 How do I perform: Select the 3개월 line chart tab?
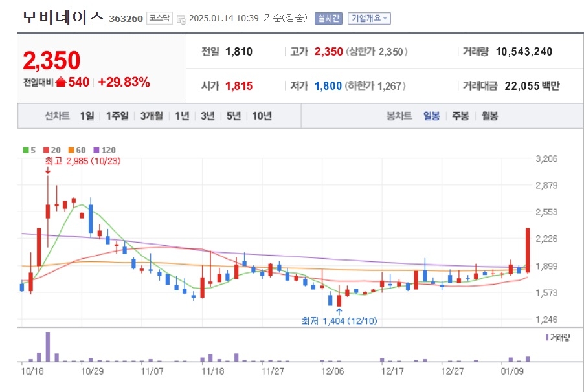pos(152,116)
